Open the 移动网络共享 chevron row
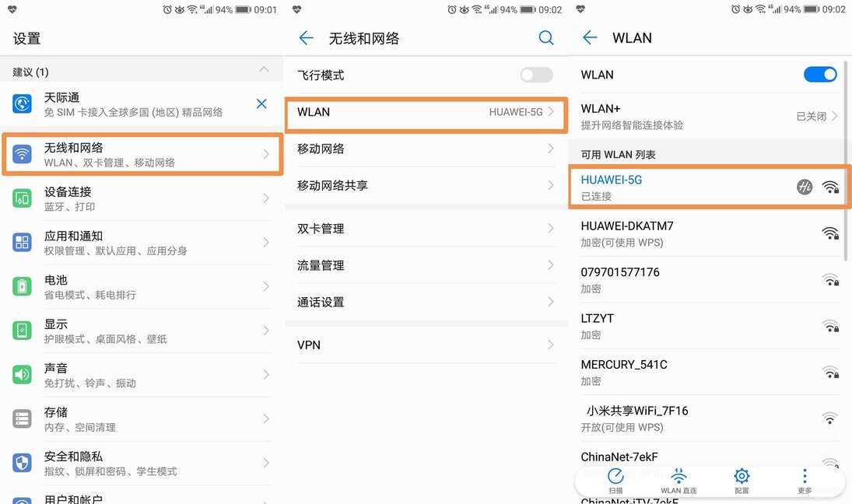 click(x=426, y=185)
